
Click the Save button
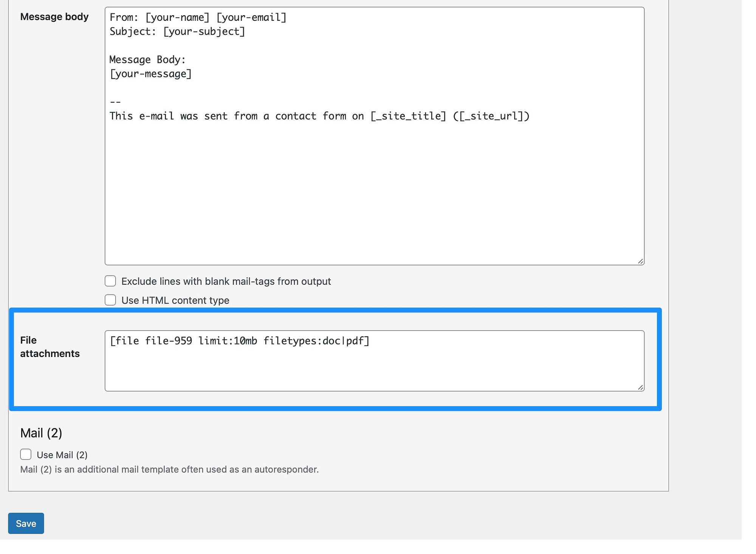click(x=26, y=523)
